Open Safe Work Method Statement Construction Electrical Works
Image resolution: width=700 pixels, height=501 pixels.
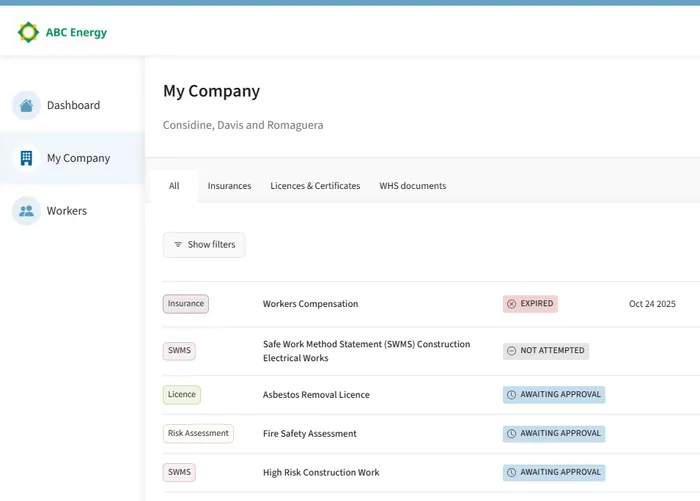pyautogui.click(x=367, y=351)
